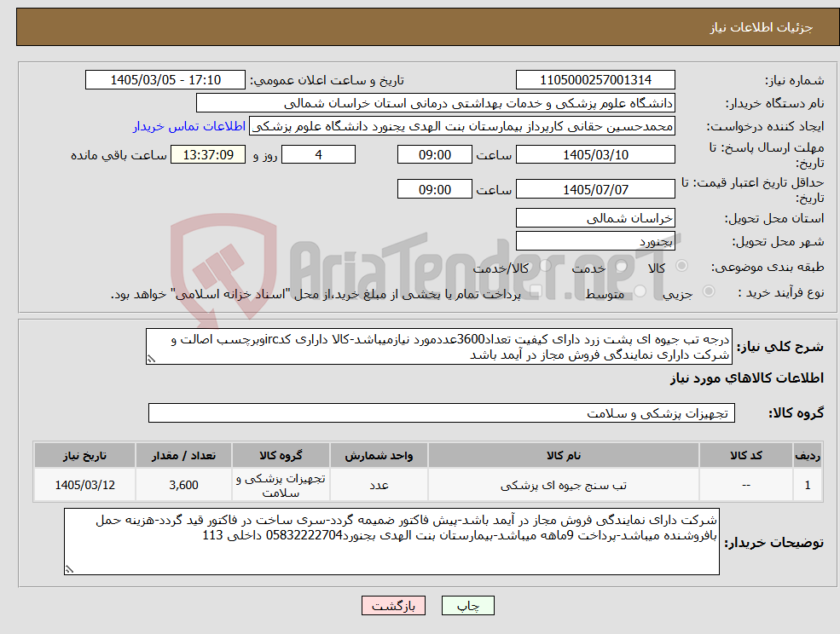Click the کد کالا column header
Image resolution: width=840 pixels, height=634 pixels.
click(x=745, y=455)
